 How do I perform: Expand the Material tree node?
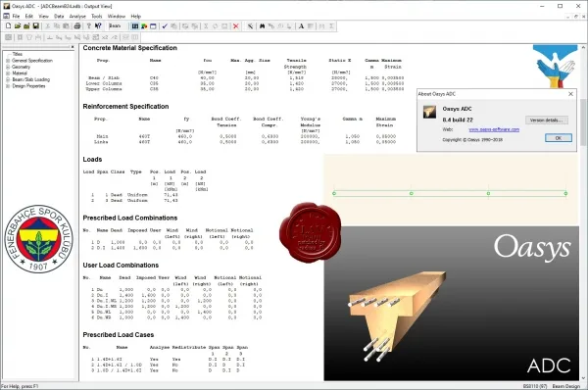pos(8,73)
